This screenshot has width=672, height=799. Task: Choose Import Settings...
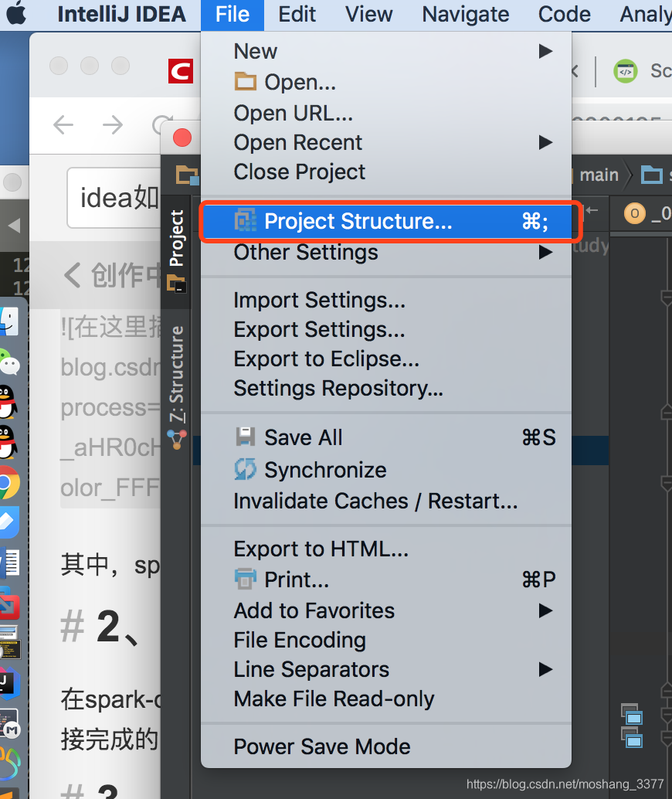pyautogui.click(x=386, y=300)
